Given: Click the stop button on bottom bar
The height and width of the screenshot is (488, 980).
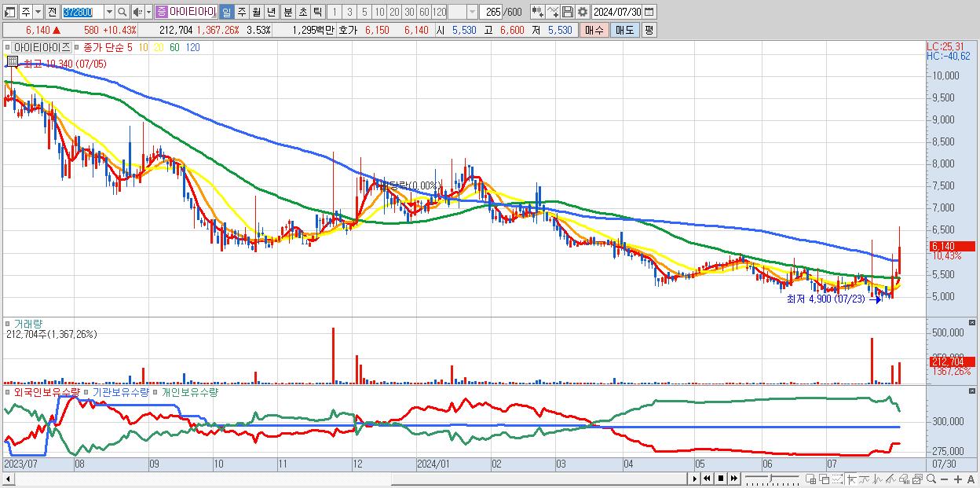Looking at the screenshot, I should pyautogui.click(x=721, y=479).
